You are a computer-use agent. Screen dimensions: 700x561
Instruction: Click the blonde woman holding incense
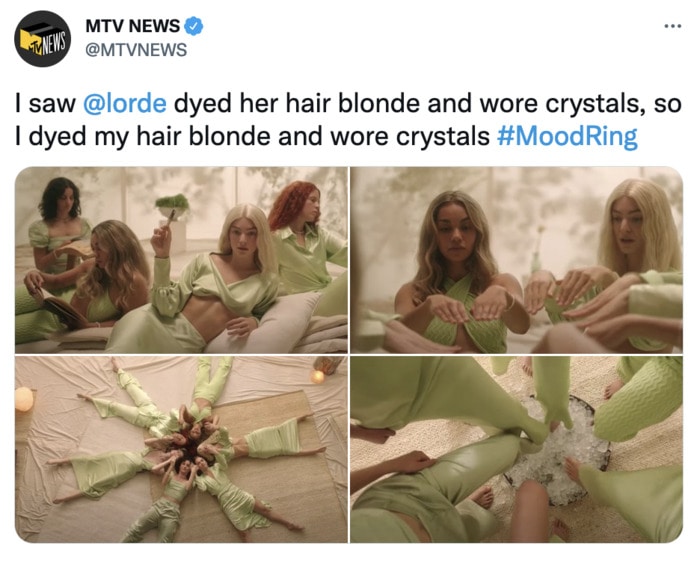coord(214,281)
